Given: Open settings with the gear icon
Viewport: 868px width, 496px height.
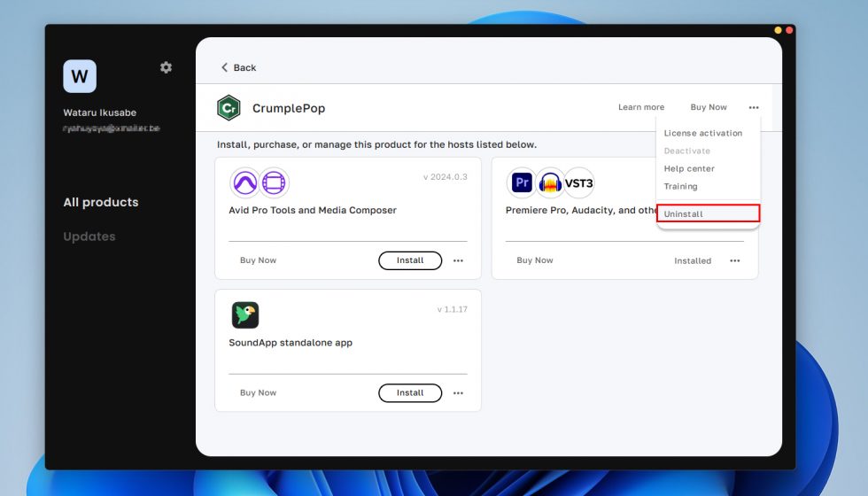Looking at the screenshot, I should click(x=167, y=67).
